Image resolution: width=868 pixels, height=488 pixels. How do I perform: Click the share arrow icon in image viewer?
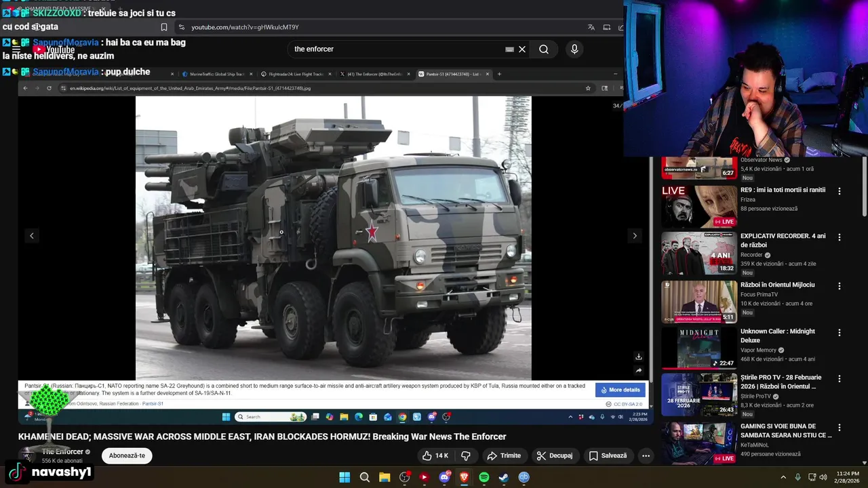click(638, 371)
